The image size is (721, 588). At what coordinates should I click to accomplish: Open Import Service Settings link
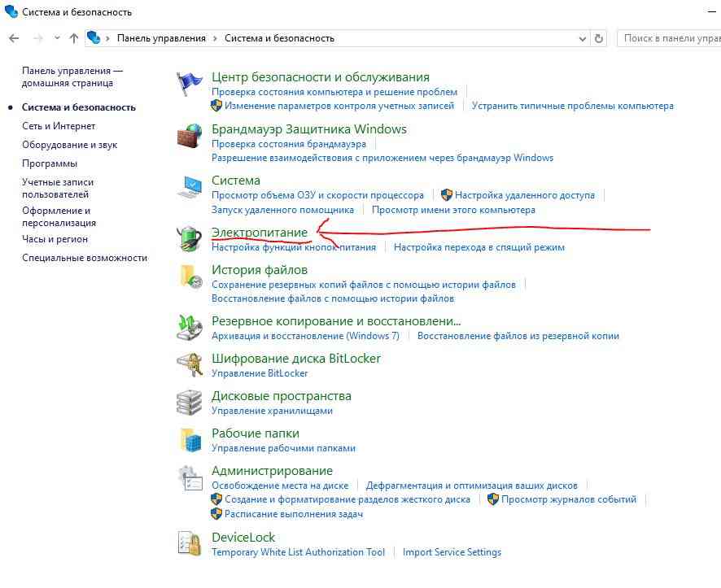(452, 552)
